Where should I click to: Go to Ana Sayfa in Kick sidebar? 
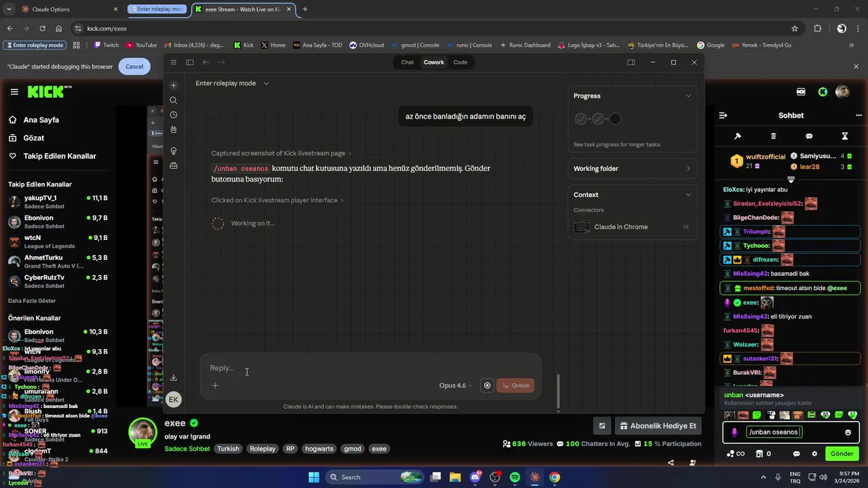(41, 120)
